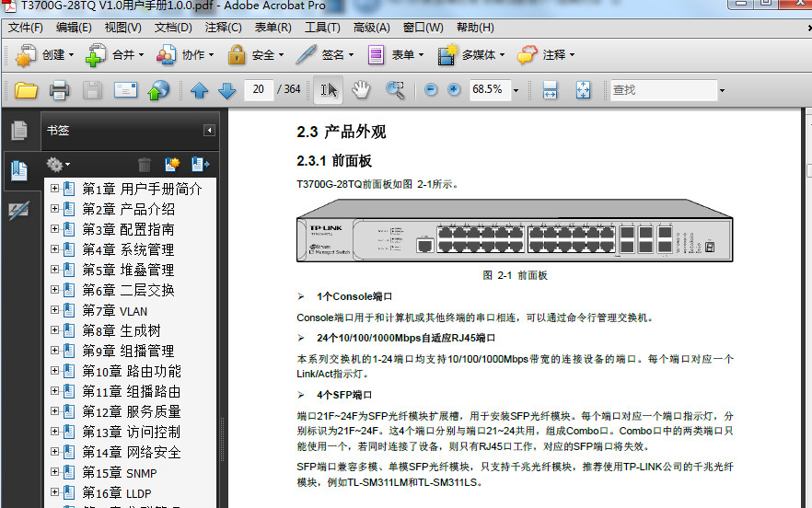Jump to bookmark 第16章 LLDP
Viewport: 812px width, 508px height.
[x=117, y=493]
